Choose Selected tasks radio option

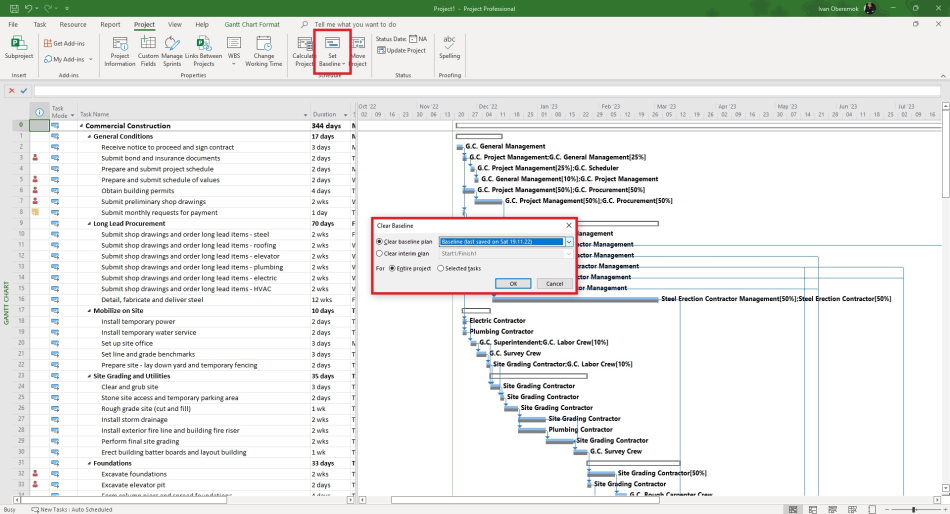(440, 268)
